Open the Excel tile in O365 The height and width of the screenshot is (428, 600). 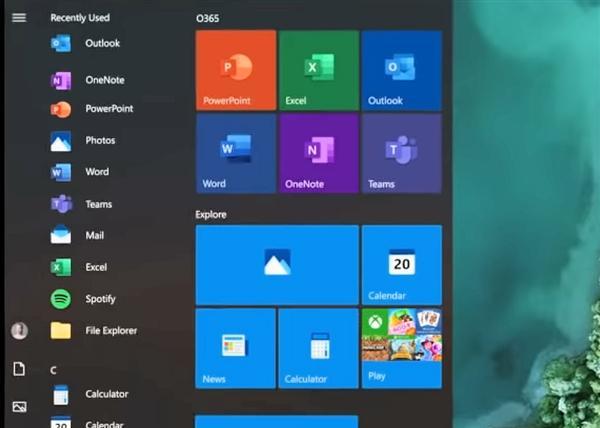(319, 70)
